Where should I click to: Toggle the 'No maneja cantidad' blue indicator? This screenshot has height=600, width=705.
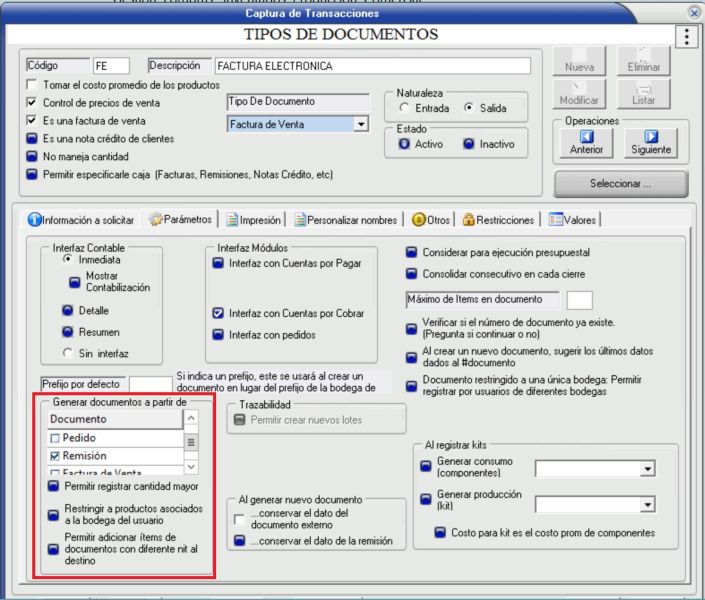click(x=33, y=156)
